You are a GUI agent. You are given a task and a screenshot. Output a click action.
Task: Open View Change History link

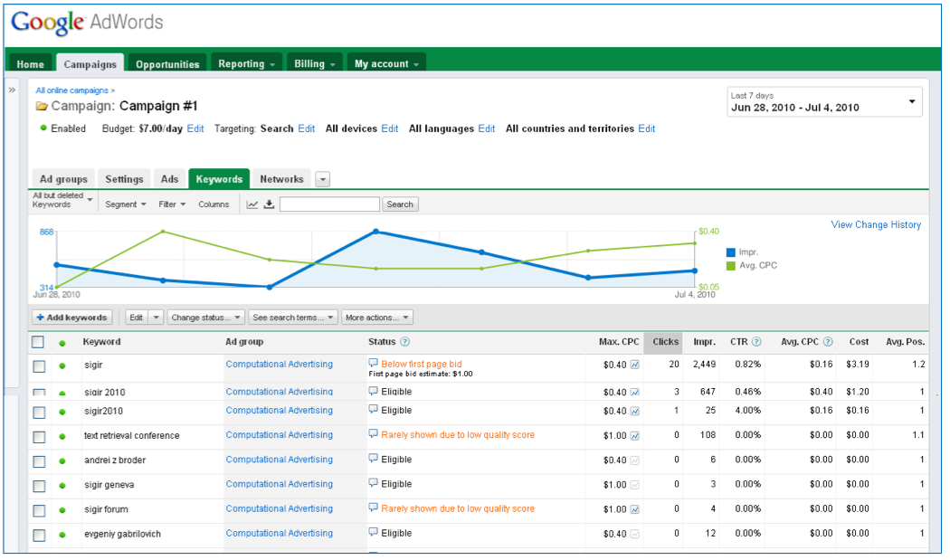point(876,225)
